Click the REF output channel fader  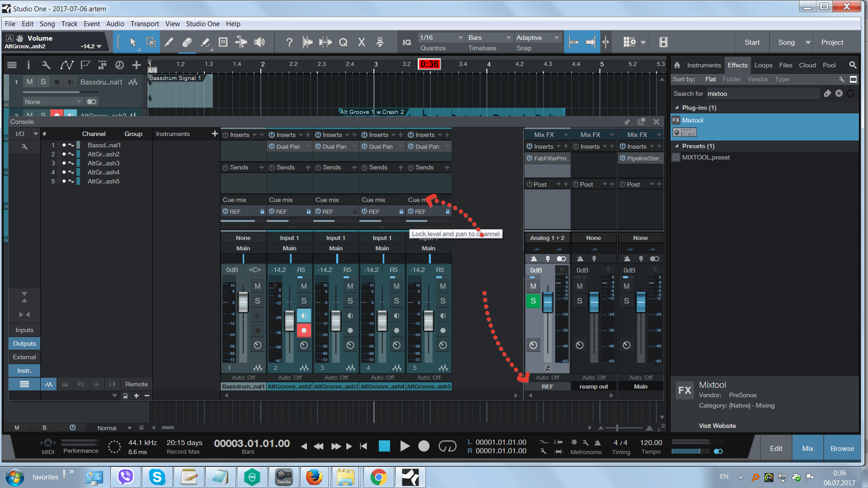(547, 302)
